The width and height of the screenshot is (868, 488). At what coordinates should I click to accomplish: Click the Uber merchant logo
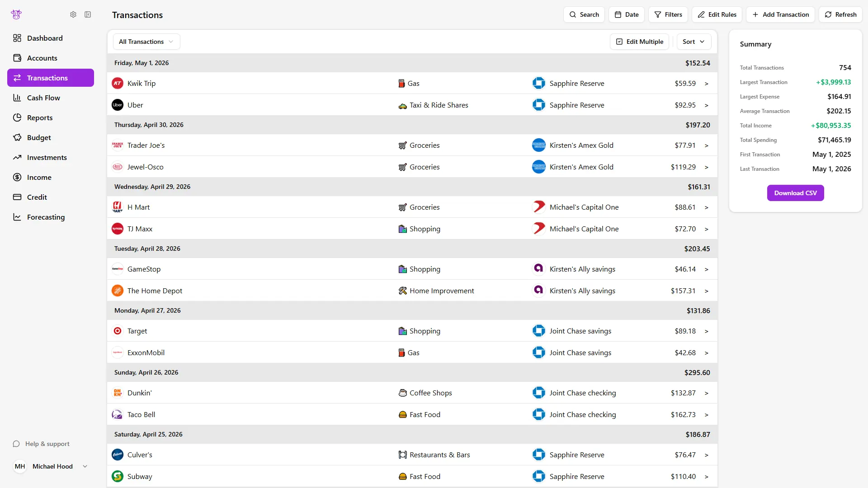[118, 105]
